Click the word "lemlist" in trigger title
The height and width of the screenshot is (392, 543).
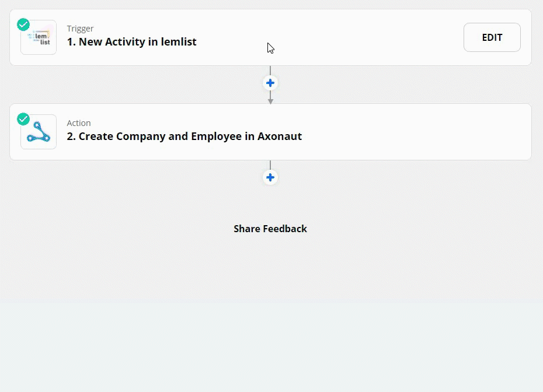(180, 42)
